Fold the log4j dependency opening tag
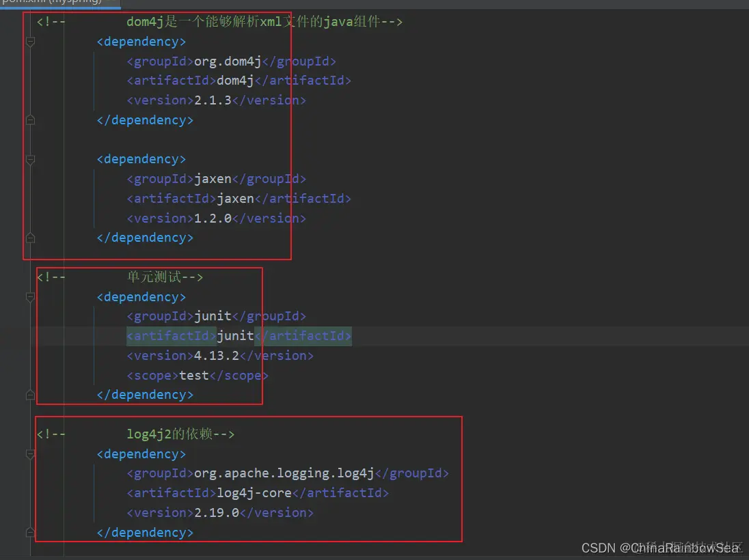The image size is (749, 560). point(31,455)
